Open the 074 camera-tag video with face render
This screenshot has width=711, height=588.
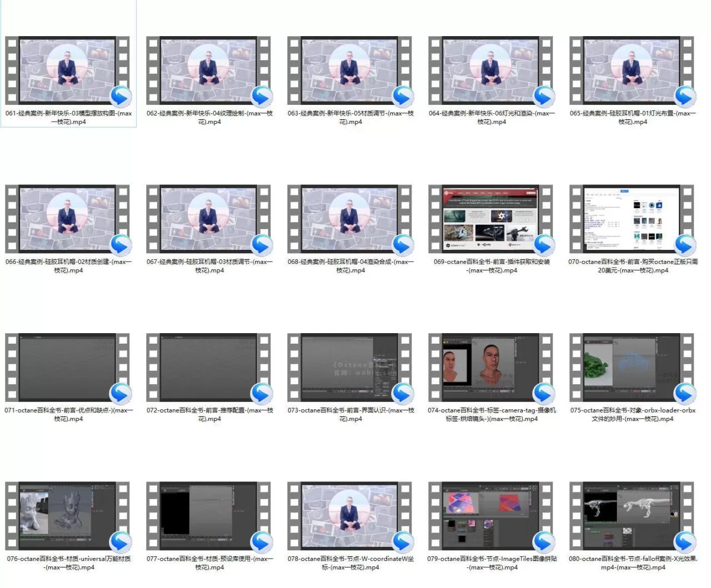coord(491,367)
